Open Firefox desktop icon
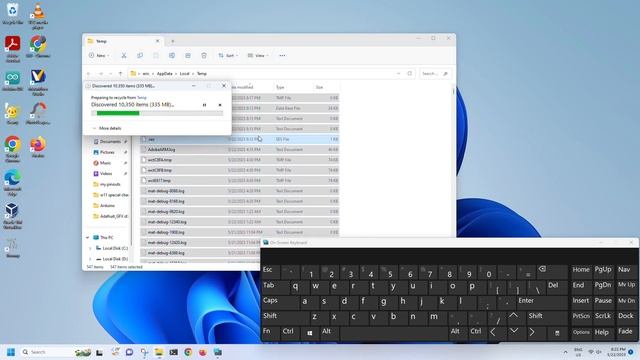The image size is (640, 360). pyautogui.click(x=38, y=147)
